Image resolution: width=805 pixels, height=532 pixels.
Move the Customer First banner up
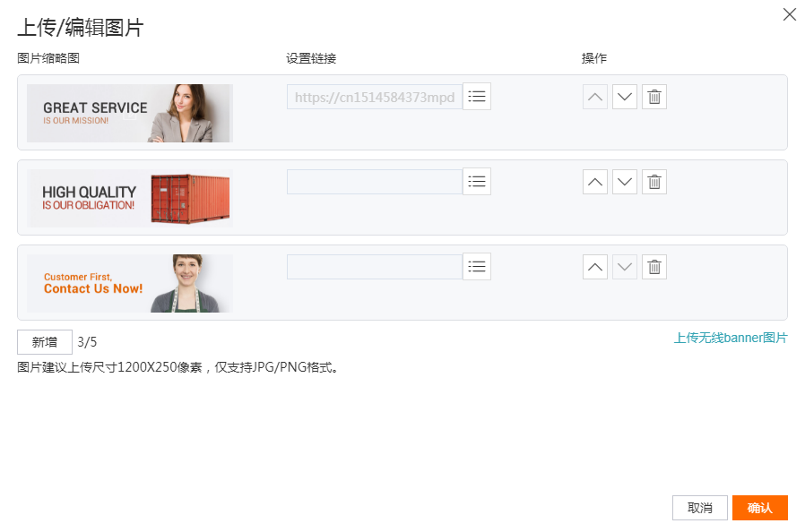tap(594, 266)
